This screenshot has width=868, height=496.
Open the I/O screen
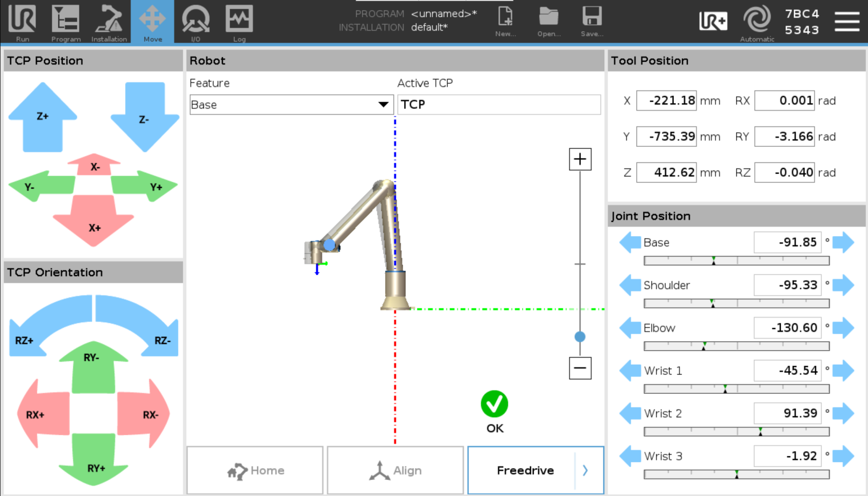196,23
